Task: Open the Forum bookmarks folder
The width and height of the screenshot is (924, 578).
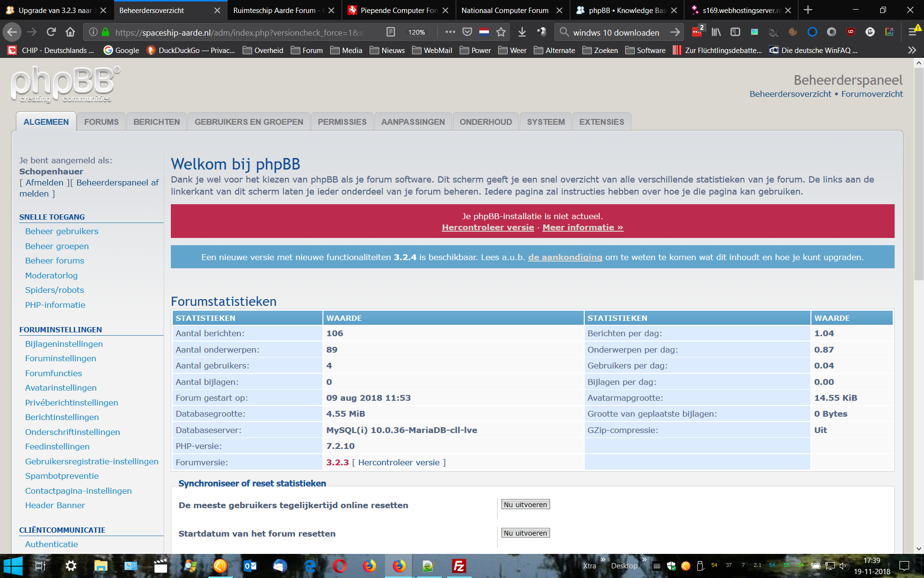Action: tap(307, 50)
